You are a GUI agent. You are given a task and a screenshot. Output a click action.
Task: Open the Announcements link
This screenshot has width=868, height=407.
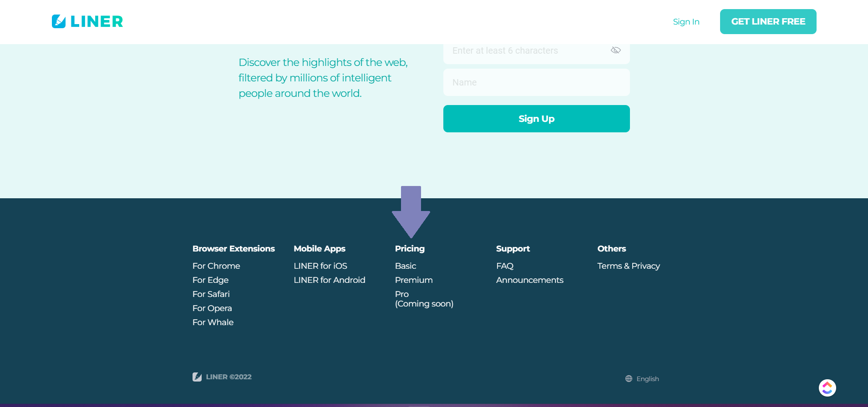tap(530, 280)
